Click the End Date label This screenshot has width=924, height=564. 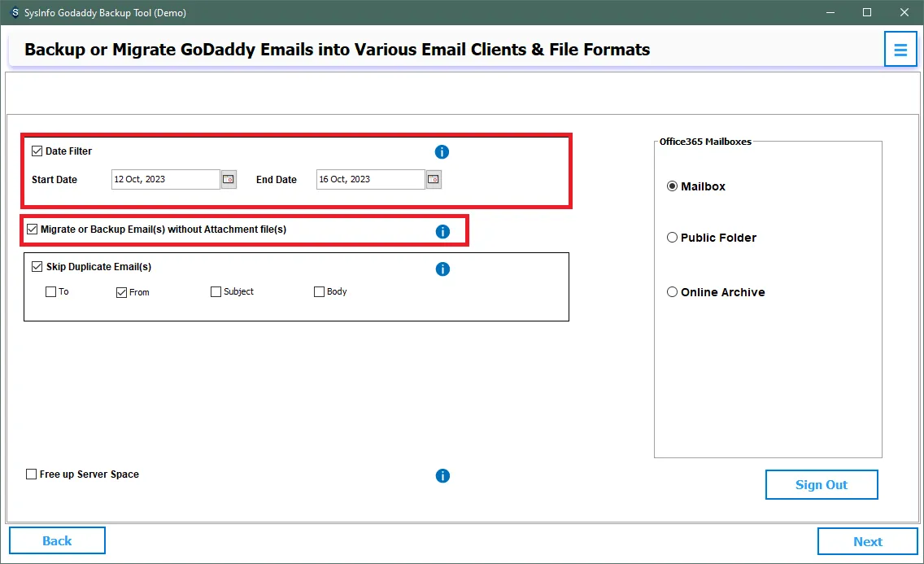click(277, 180)
